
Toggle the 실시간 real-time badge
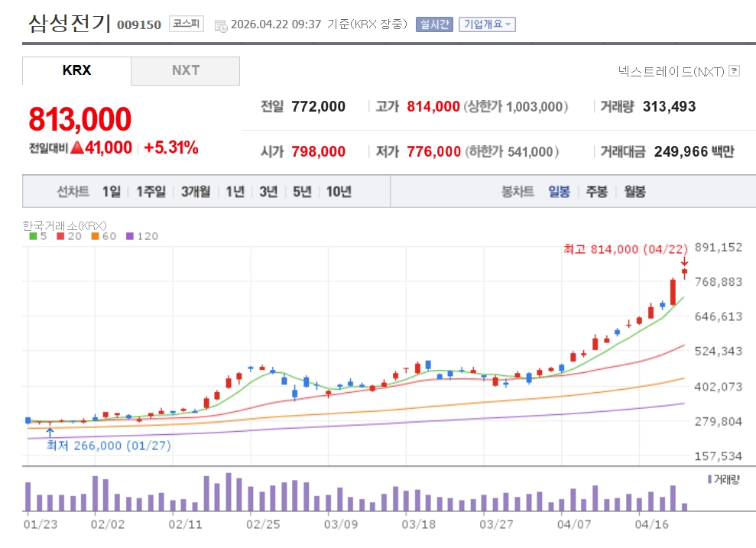[x=434, y=24]
